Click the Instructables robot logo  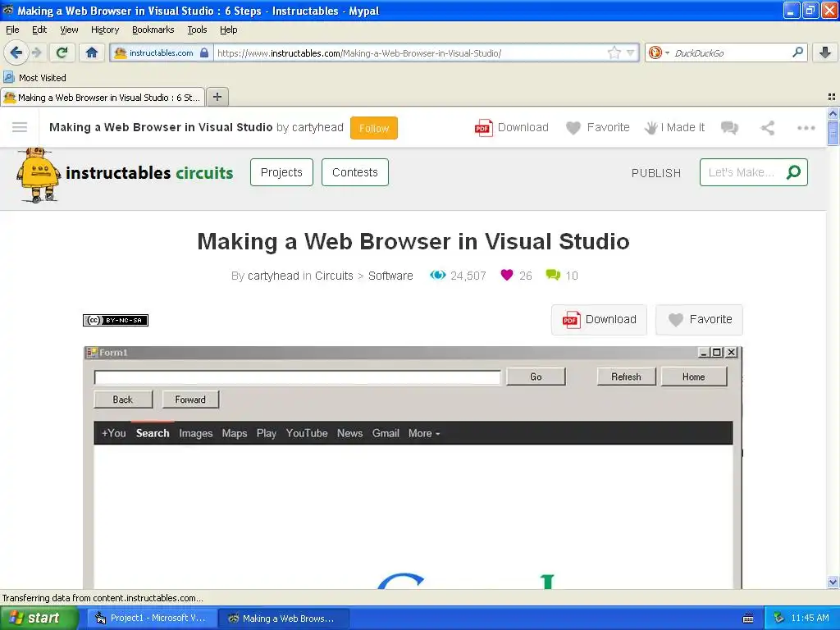click(x=38, y=176)
